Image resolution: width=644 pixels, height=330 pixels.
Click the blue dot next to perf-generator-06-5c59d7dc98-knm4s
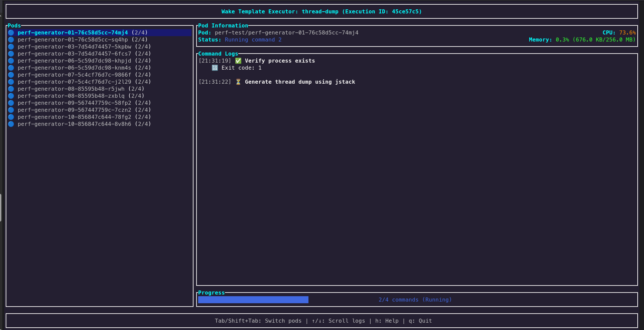click(x=11, y=68)
